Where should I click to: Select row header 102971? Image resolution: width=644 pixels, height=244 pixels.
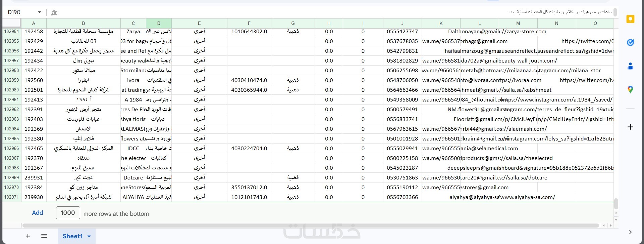pos(12,197)
